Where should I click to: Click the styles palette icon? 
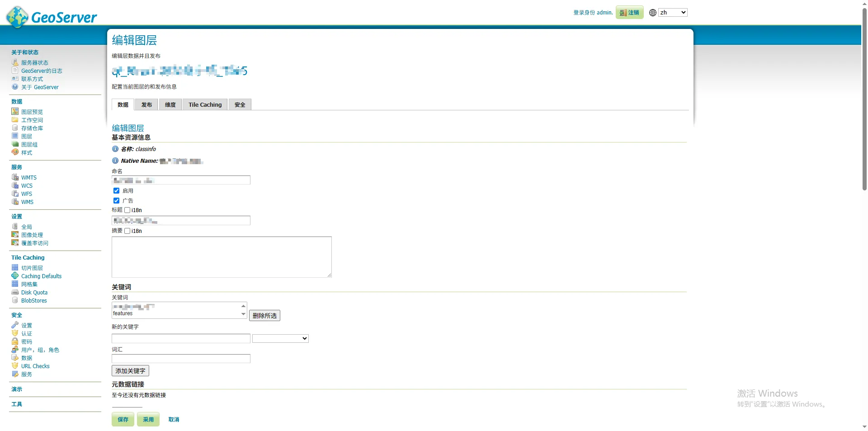tap(15, 152)
